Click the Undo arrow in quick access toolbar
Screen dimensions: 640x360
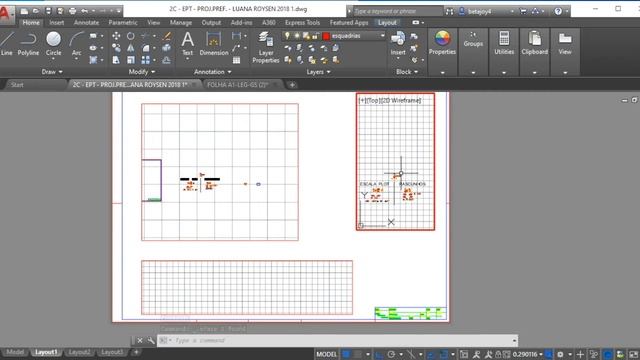(84, 11)
